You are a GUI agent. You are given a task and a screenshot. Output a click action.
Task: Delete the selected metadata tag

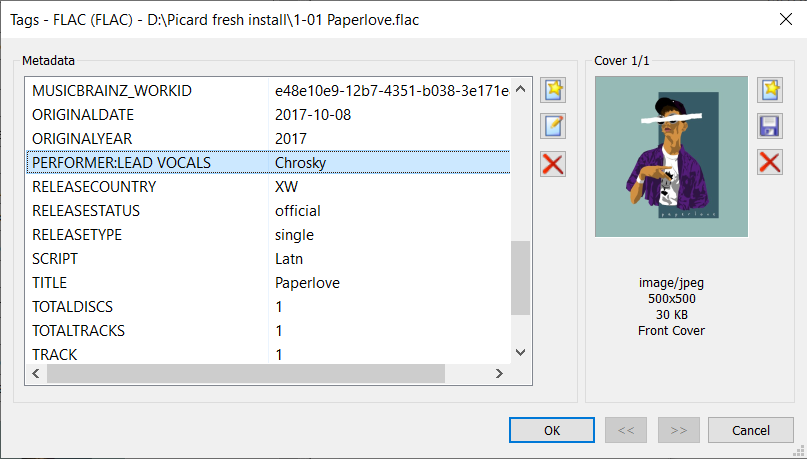tap(553, 164)
